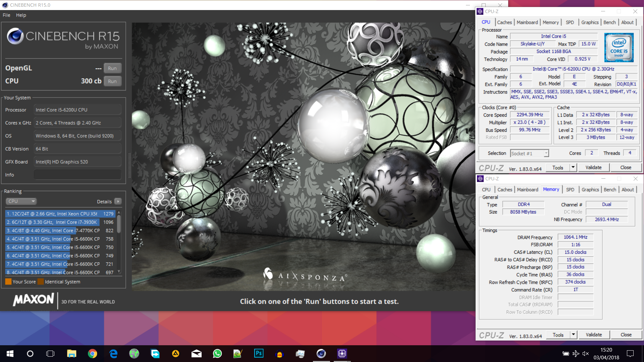
Task: Open the green globe taskbar app
Action: click(134, 354)
